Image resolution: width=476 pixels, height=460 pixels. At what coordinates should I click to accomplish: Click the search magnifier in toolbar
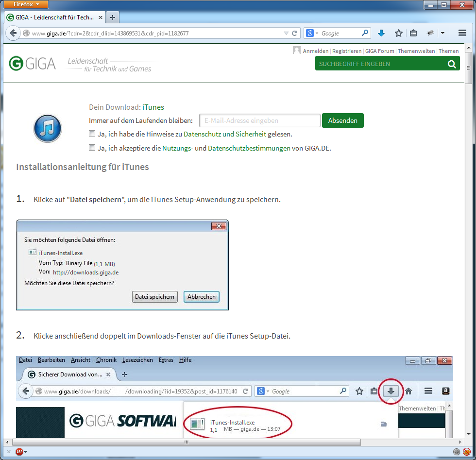tap(365, 33)
